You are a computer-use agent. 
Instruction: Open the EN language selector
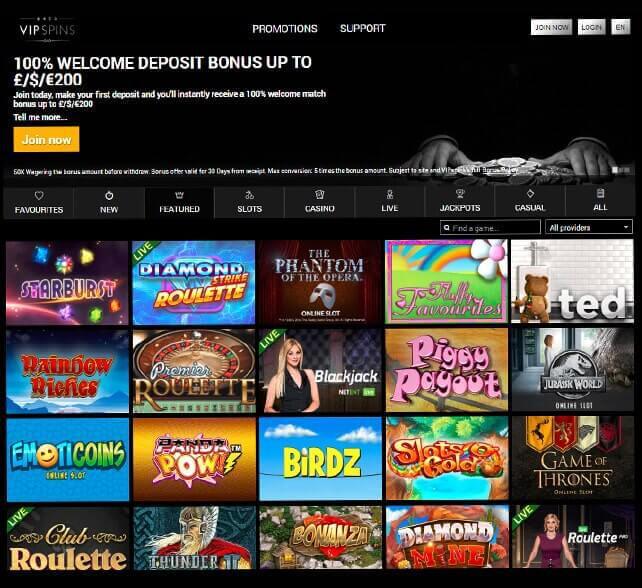pos(620,27)
